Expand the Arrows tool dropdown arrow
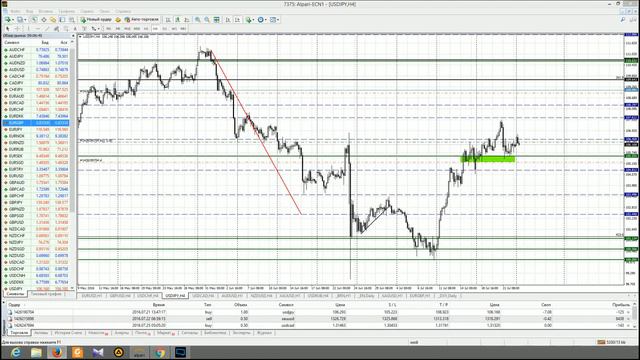Image resolution: width=640 pixels, height=360 pixels. [x=98, y=29]
